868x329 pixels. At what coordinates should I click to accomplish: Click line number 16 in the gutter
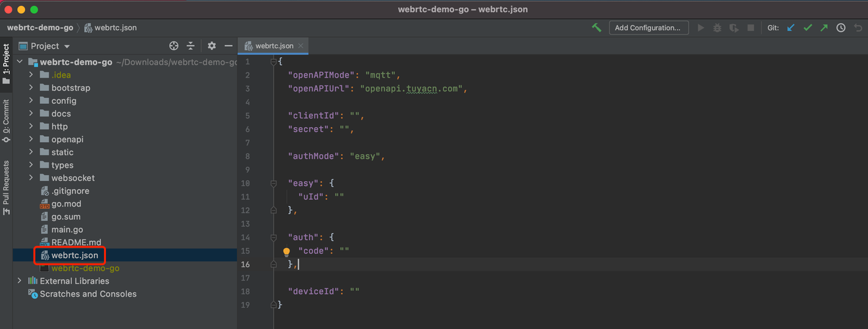pos(245,264)
